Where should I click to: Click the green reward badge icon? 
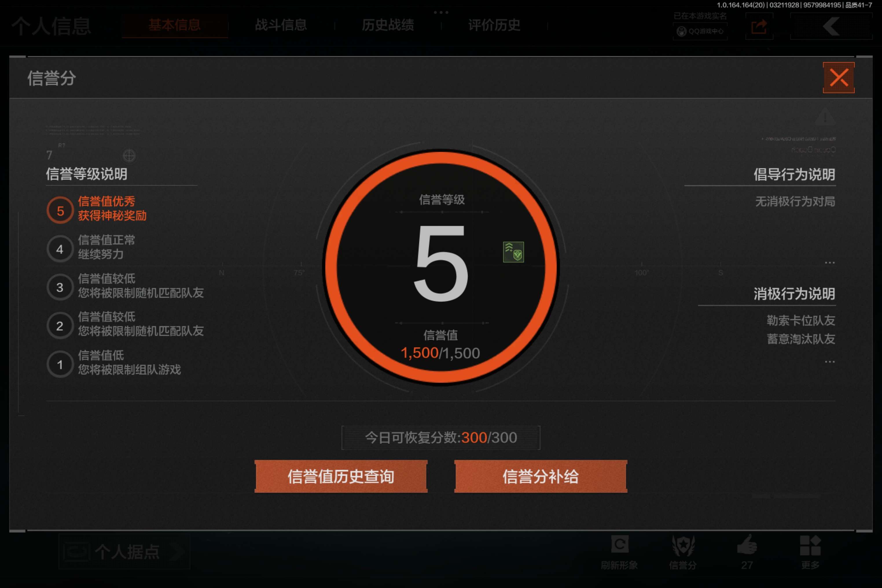click(x=513, y=252)
